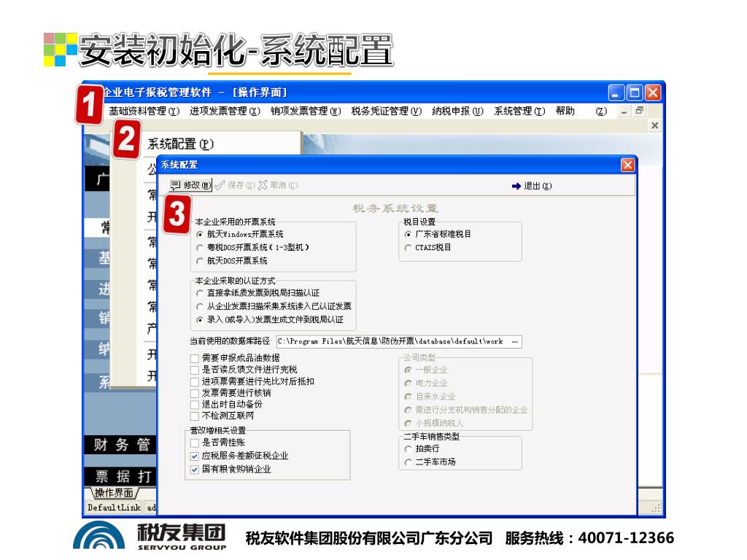This screenshot has width=747, height=560.
Task: Minimize the main application window
Action: (x=616, y=93)
